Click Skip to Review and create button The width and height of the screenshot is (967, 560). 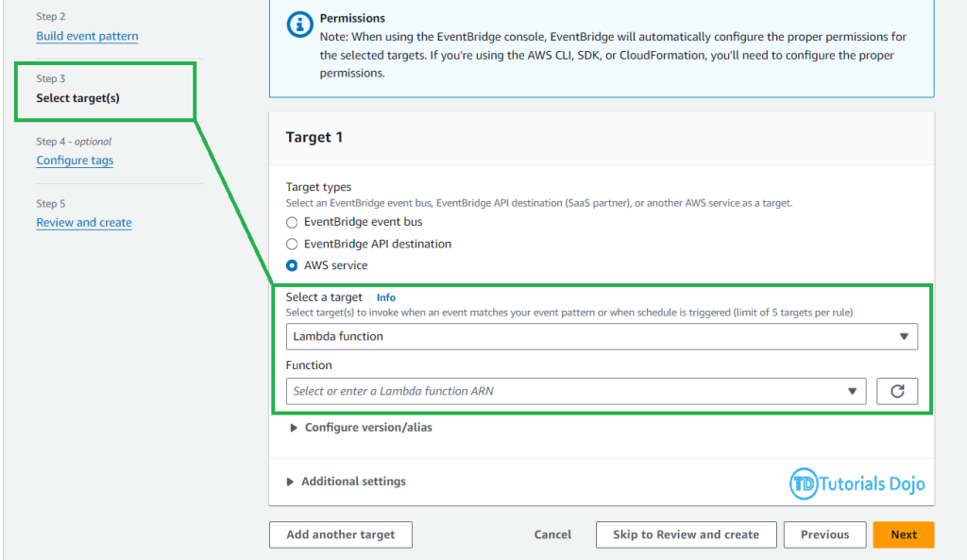click(686, 535)
